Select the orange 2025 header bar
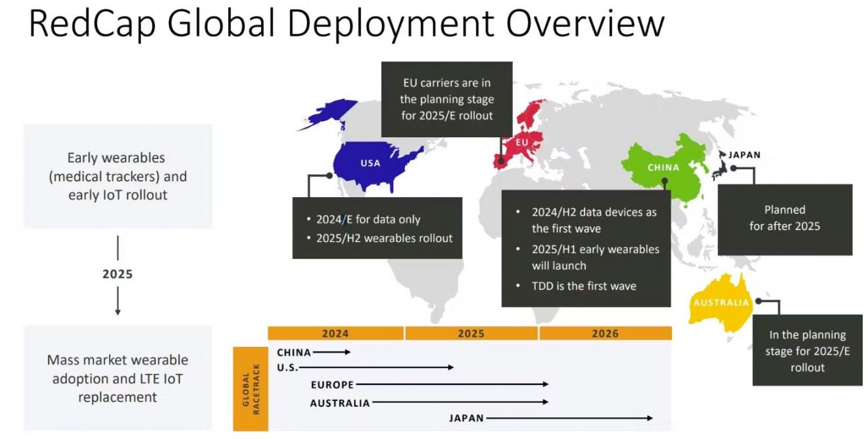Image resolution: width=868 pixels, height=439 pixels. [x=472, y=333]
